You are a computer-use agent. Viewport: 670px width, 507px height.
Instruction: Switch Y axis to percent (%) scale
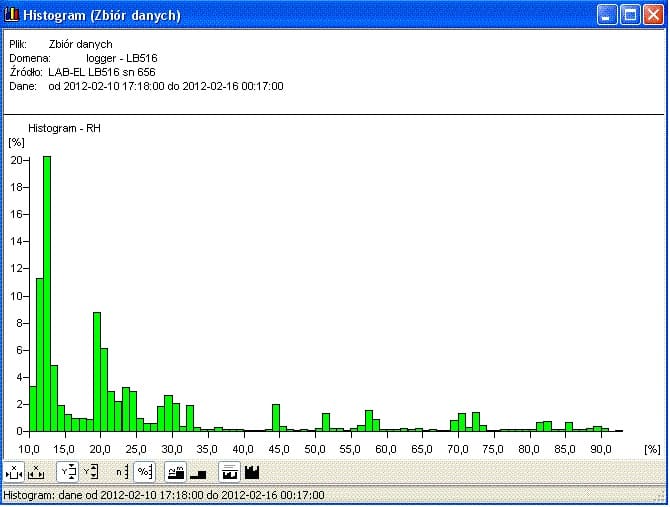pyautogui.click(x=144, y=472)
